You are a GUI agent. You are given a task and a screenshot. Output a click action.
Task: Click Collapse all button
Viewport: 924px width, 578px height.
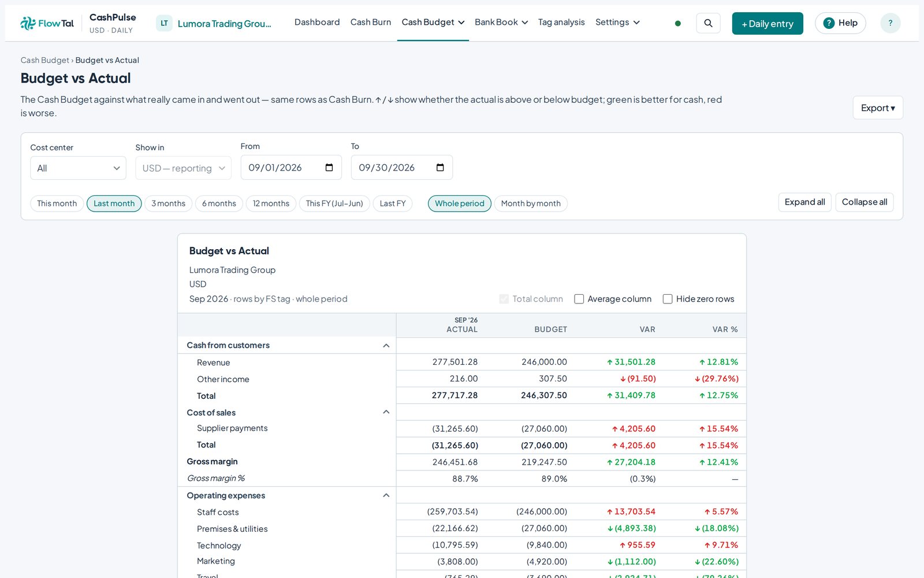[865, 202]
